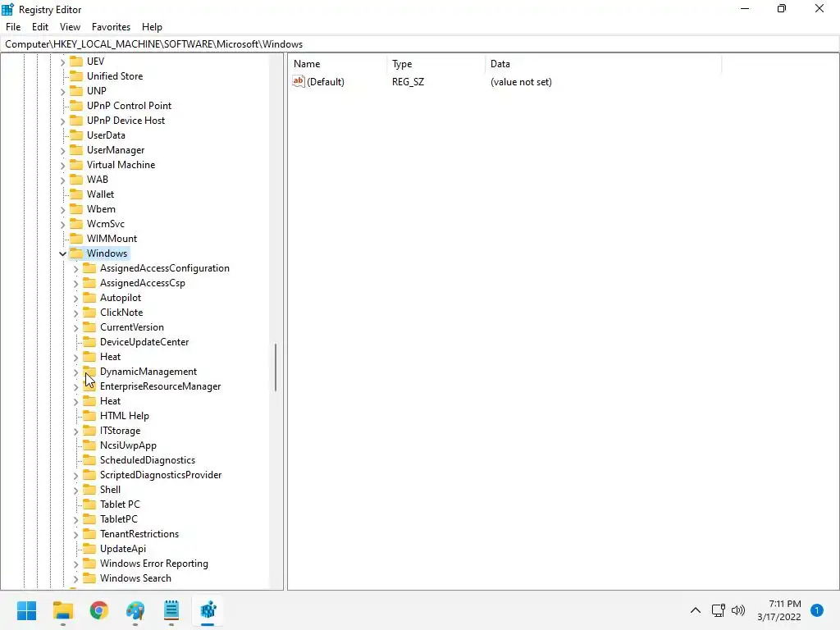This screenshot has width=840, height=630.
Task: Expand the Shell key
Action: [x=75, y=490]
